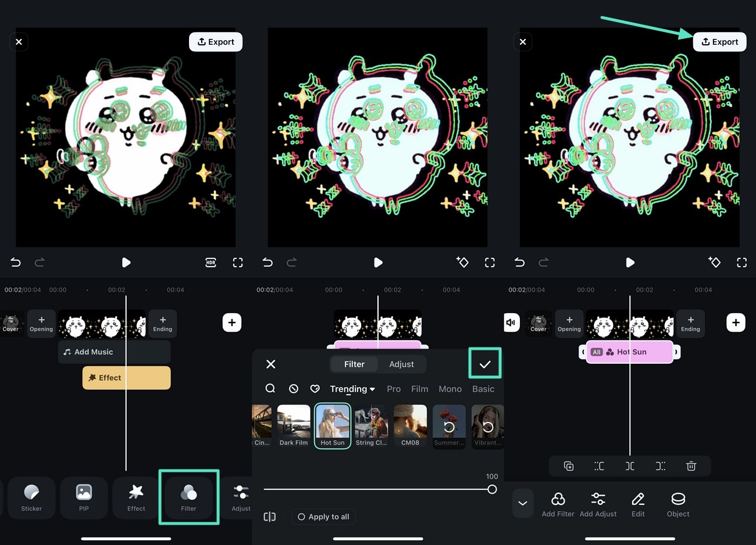
Task: Select the Pro filter category
Action: pyautogui.click(x=394, y=389)
